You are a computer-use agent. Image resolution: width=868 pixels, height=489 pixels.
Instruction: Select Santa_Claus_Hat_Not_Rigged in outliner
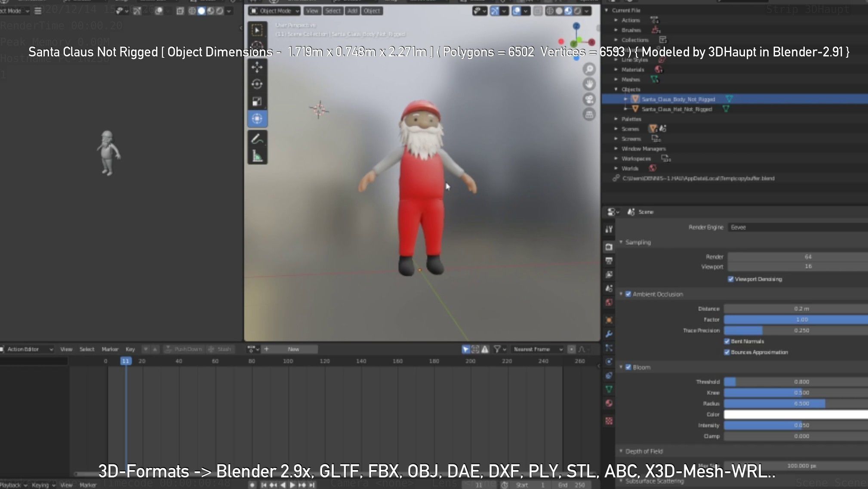click(677, 109)
